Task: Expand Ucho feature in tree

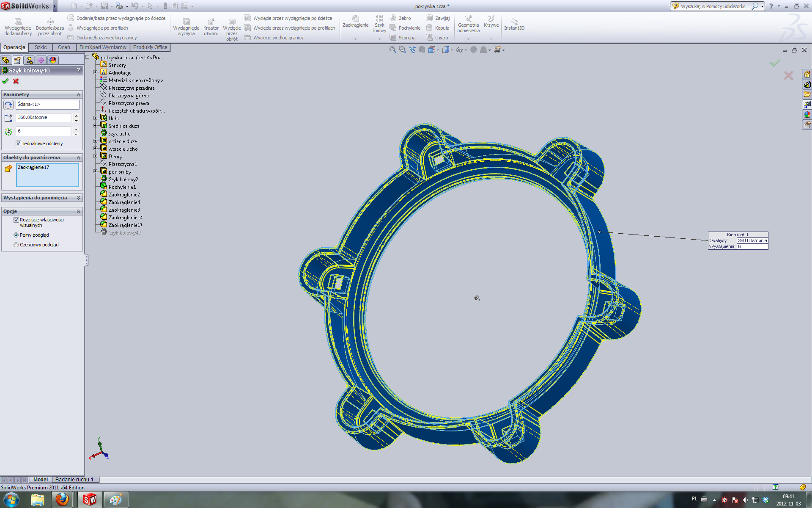Action: click(x=96, y=118)
